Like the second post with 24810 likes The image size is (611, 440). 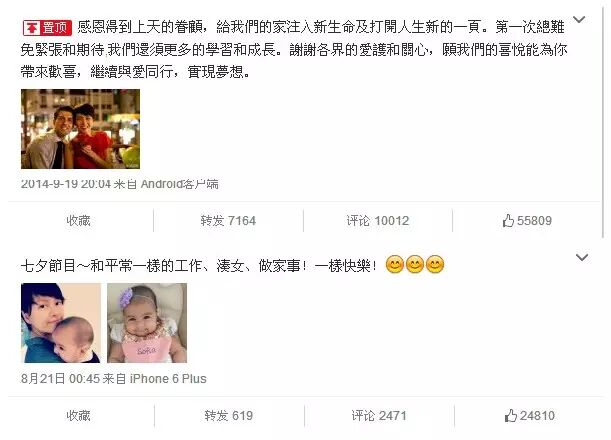(530, 415)
